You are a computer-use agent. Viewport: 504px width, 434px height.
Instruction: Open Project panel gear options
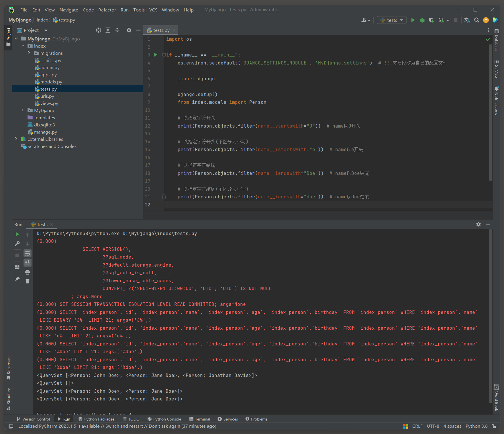tap(129, 30)
